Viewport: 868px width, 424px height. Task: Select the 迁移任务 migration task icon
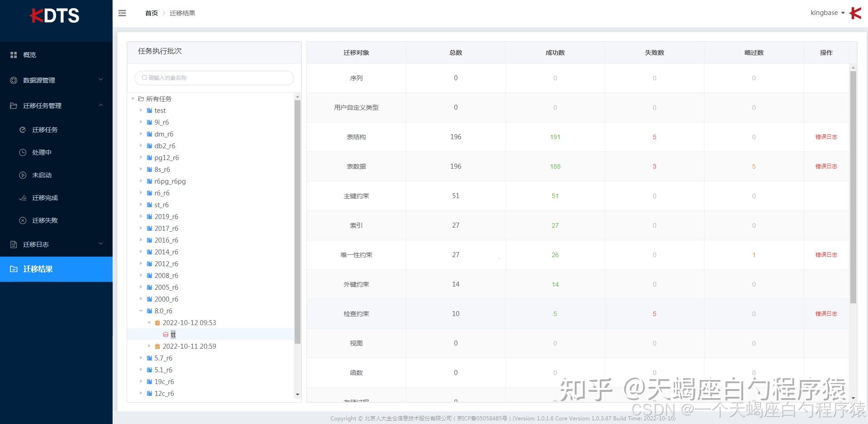[x=24, y=130]
